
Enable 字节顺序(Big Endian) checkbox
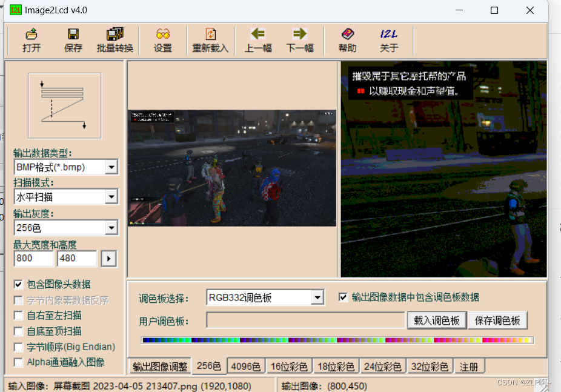click(x=18, y=347)
